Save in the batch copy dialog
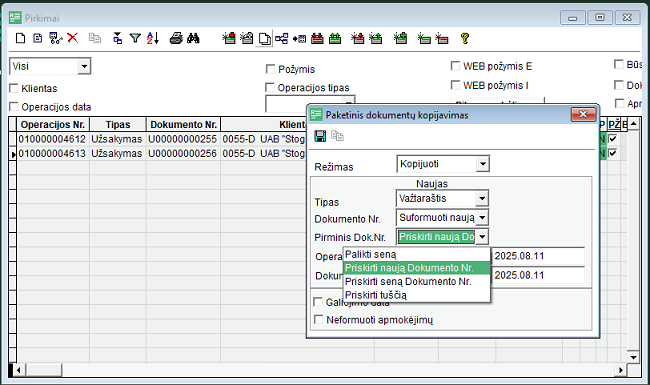Screen dimensions: 650x385 point(320,136)
